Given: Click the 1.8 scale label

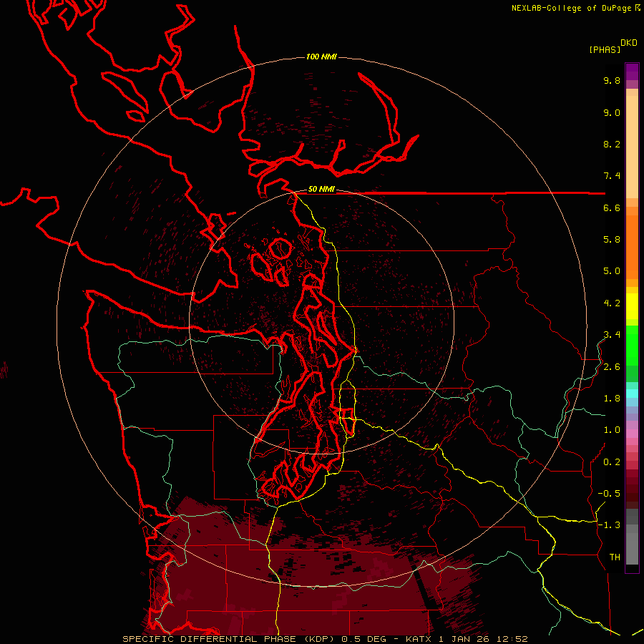Looking at the screenshot, I should coord(612,399).
